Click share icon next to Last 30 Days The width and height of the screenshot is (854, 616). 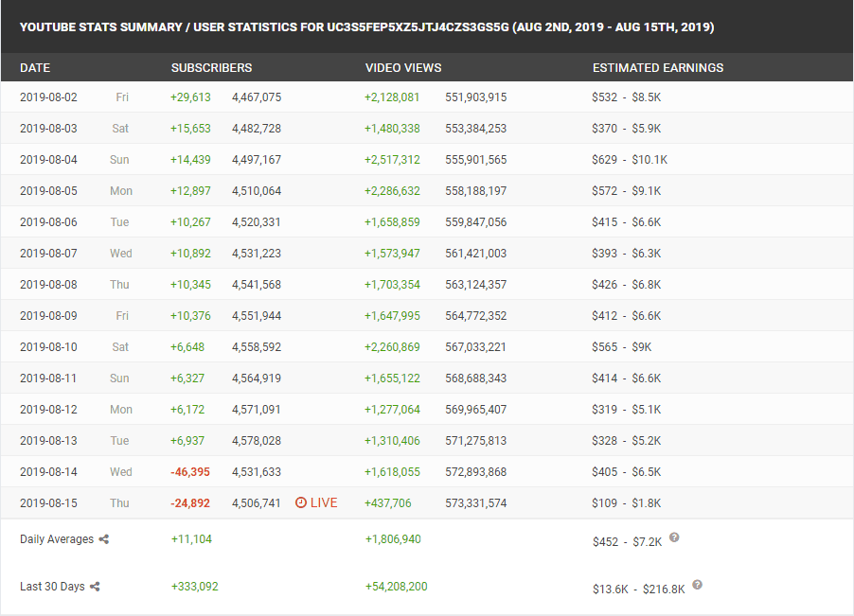(x=96, y=587)
